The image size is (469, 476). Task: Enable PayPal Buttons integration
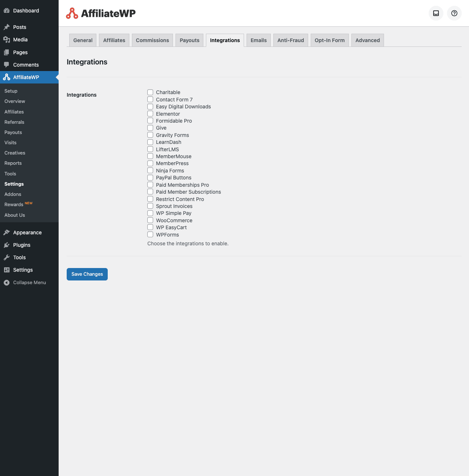pos(150,178)
